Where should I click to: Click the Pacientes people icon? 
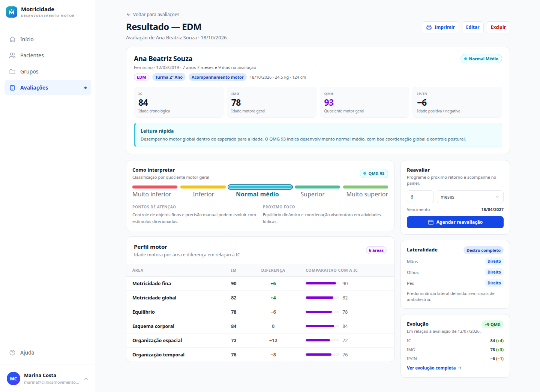(12, 55)
